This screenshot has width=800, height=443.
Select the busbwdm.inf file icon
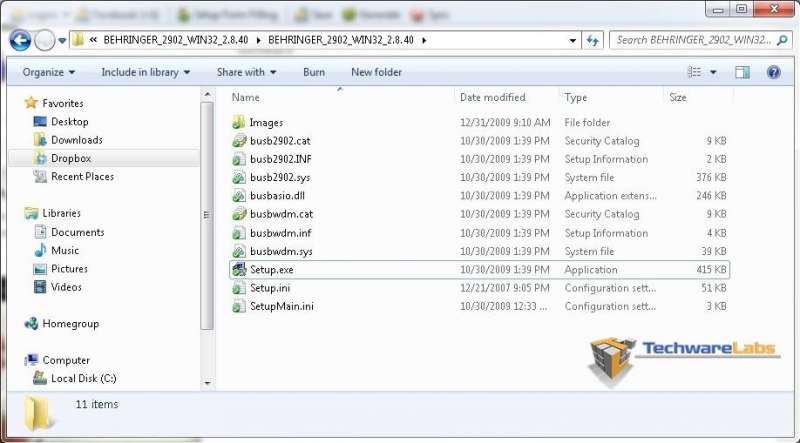pos(239,233)
